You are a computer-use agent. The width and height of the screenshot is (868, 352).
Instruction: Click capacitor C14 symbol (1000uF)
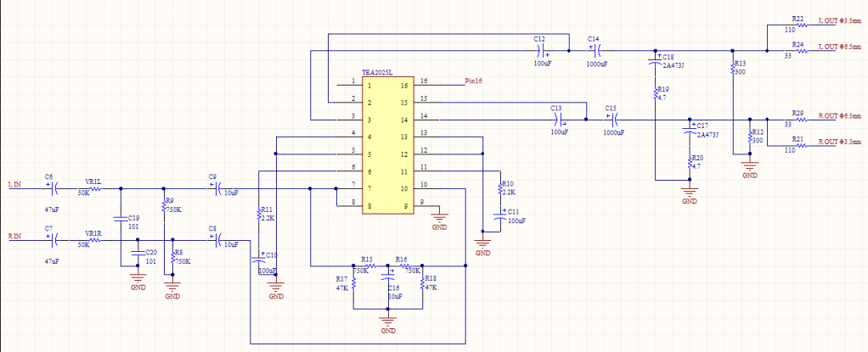coord(594,51)
